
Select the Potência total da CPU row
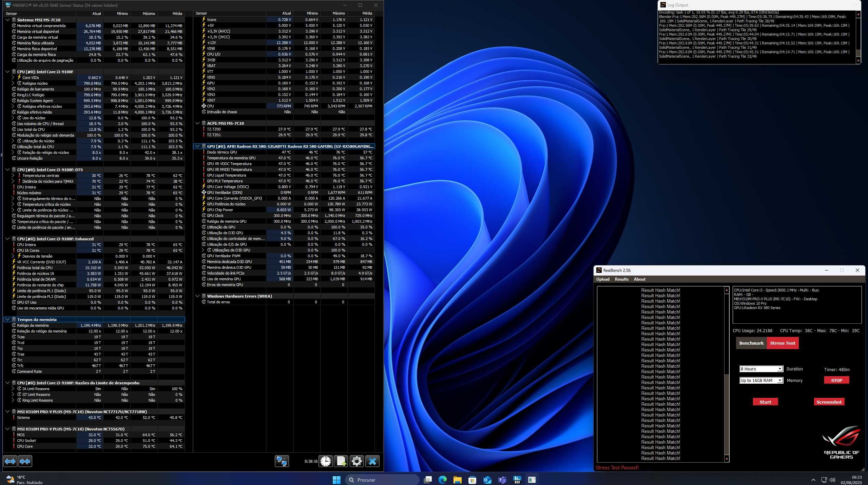(94, 268)
